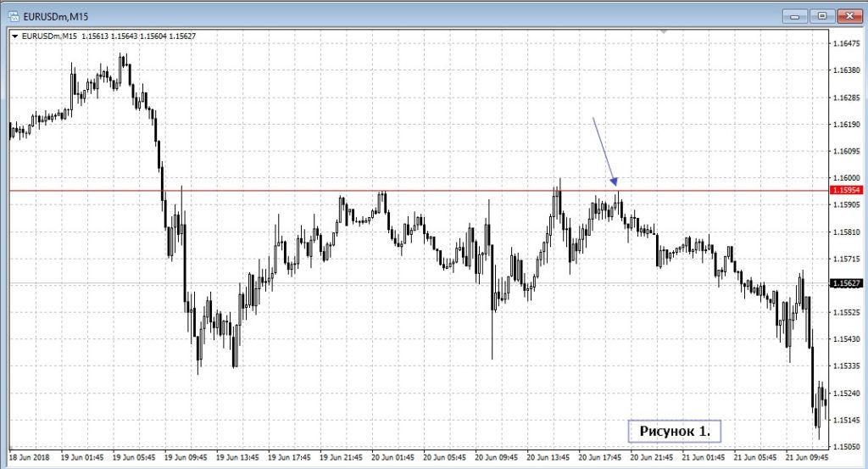The image size is (868, 469).
Task: Minimize the EURUSDm,M15 chart window
Action: click(795, 15)
